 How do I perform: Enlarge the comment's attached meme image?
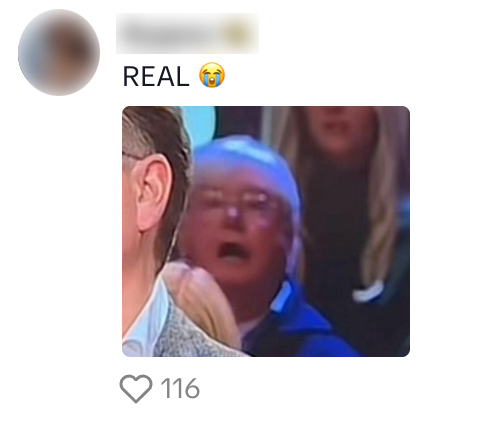coord(266,231)
